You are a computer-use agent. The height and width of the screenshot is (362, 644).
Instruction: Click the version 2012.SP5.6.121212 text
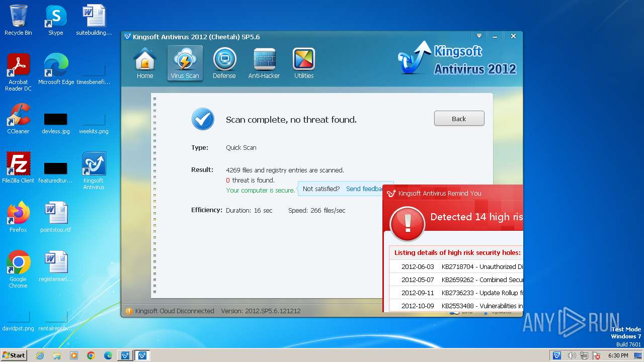point(261,311)
